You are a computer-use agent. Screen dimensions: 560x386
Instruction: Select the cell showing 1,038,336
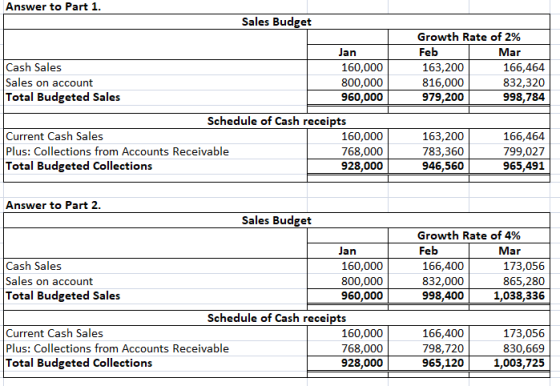coord(510,296)
